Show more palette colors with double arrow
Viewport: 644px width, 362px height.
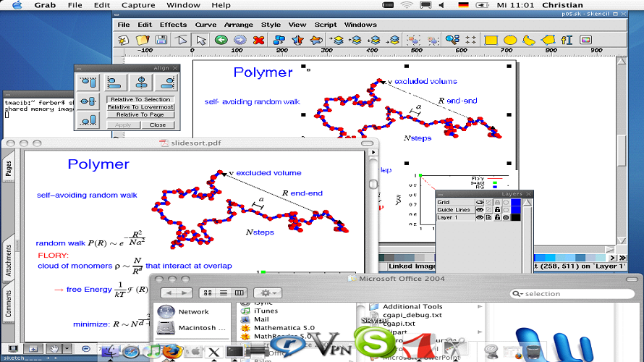coord(622,258)
